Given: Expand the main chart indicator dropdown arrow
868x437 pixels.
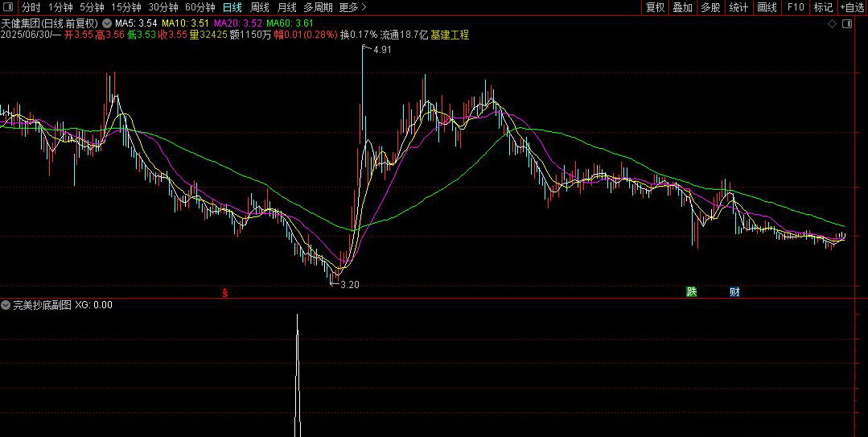Looking at the screenshot, I should tap(106, 24).
